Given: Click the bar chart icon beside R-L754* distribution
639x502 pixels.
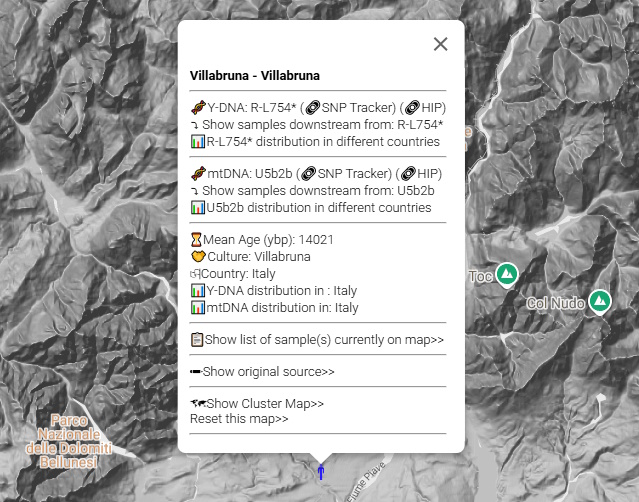Looking at the screenshot, I should pos(197,142).
